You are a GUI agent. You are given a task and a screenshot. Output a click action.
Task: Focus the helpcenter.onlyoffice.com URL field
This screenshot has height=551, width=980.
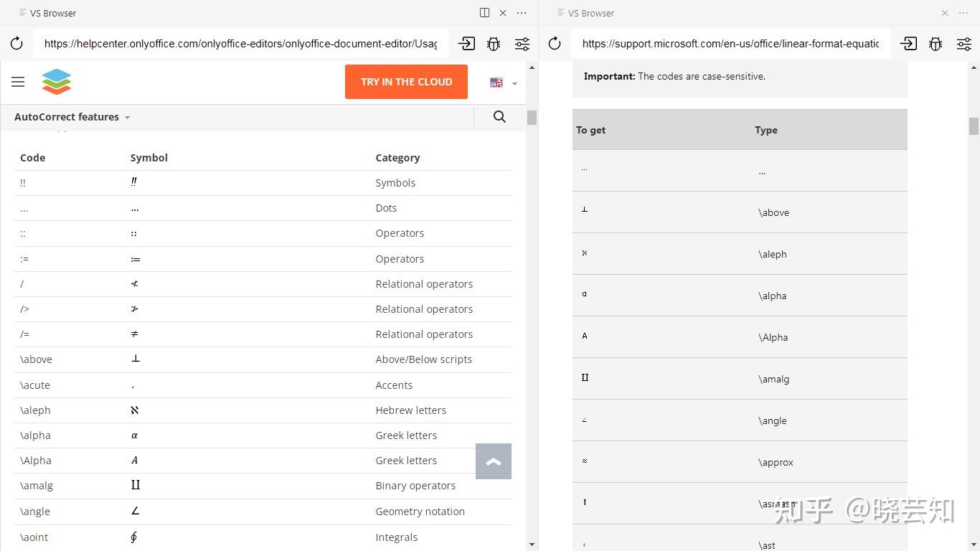(x=240, y=44)
